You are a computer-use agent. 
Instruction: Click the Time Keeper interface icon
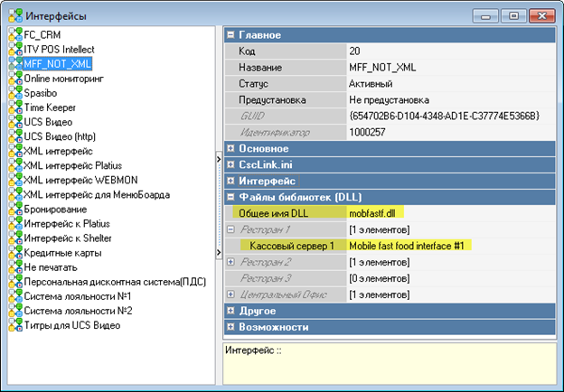[x=14, y=107]
